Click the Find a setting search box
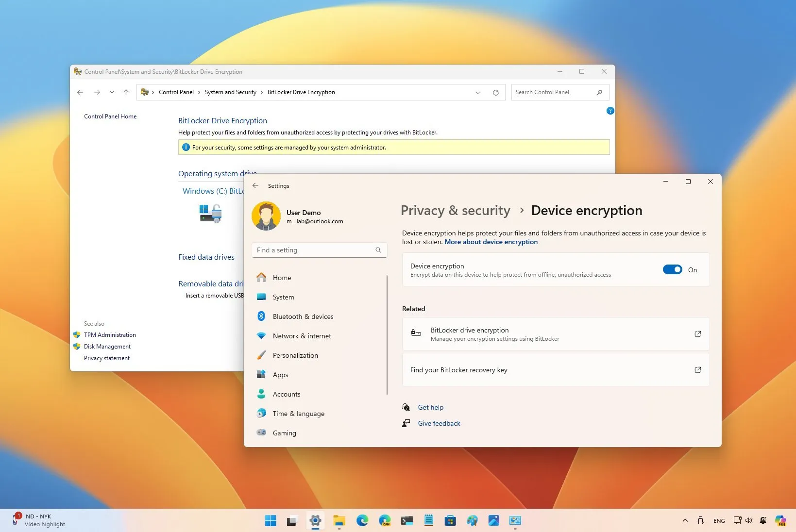 coord(319,250)
